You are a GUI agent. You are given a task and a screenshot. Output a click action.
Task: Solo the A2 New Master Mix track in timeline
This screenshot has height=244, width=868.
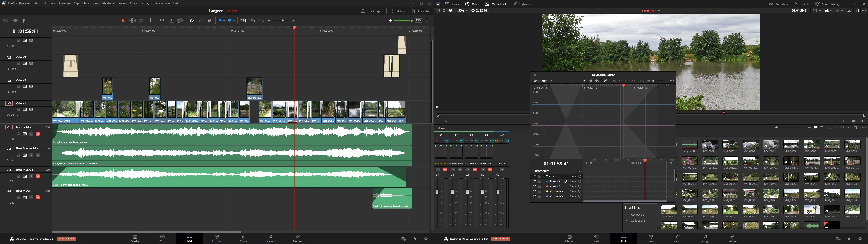31,155
